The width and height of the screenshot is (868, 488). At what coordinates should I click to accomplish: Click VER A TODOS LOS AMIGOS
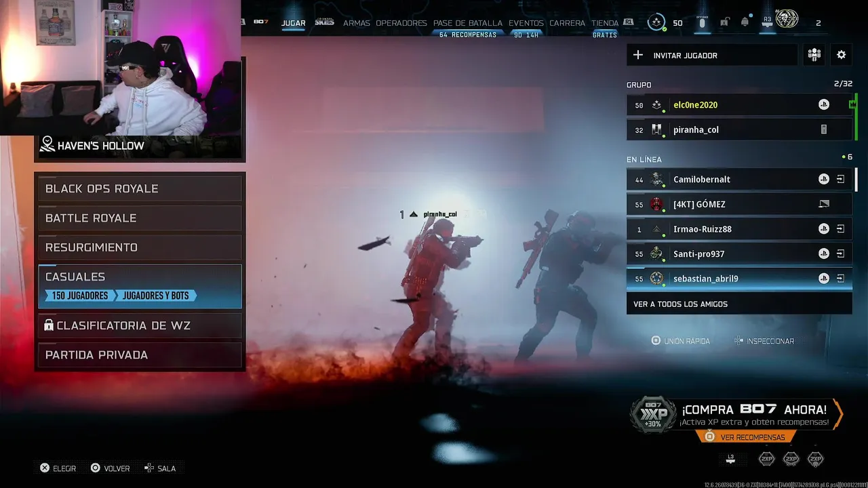click(739, 304)
